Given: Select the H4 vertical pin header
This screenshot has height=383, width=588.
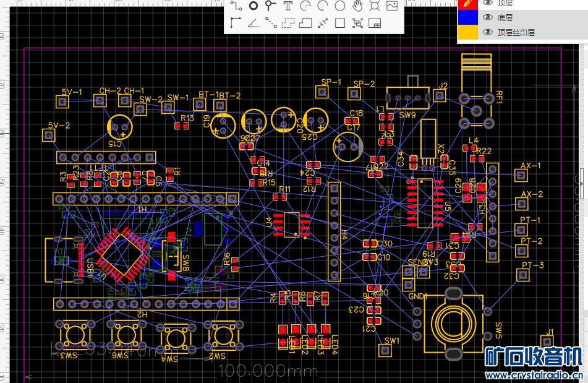Looking at the screenshot, I should (334, 232).
